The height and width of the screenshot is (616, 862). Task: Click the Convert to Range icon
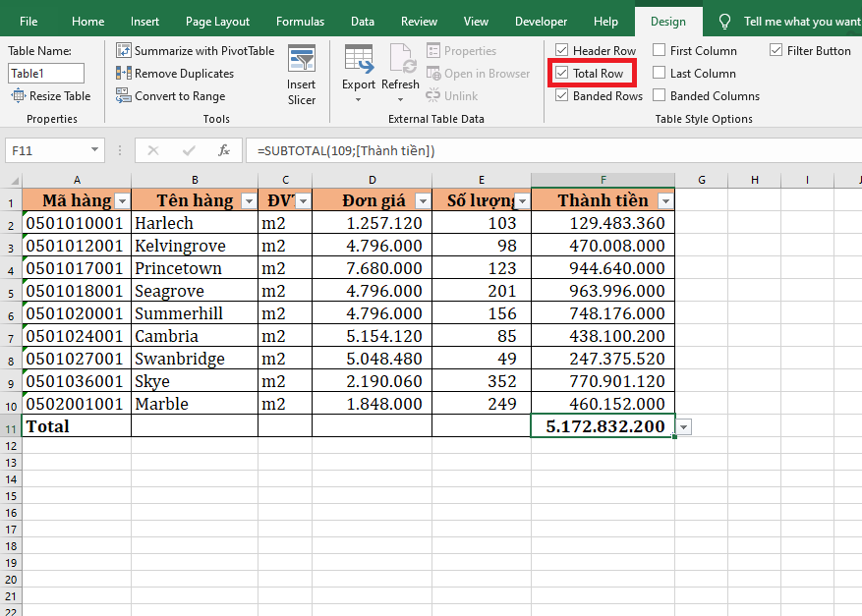(124, 95)
